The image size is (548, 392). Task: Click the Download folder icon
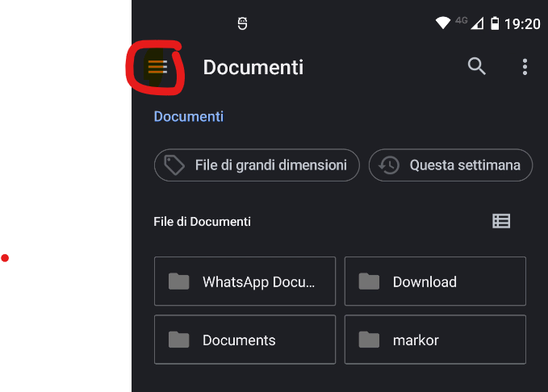(369, 281)
